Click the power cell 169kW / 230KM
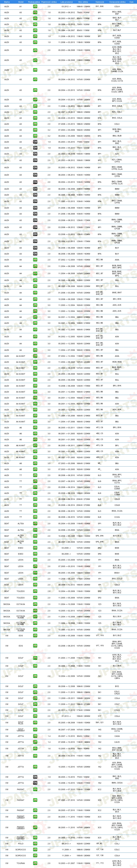 click(x=83, y=686)
